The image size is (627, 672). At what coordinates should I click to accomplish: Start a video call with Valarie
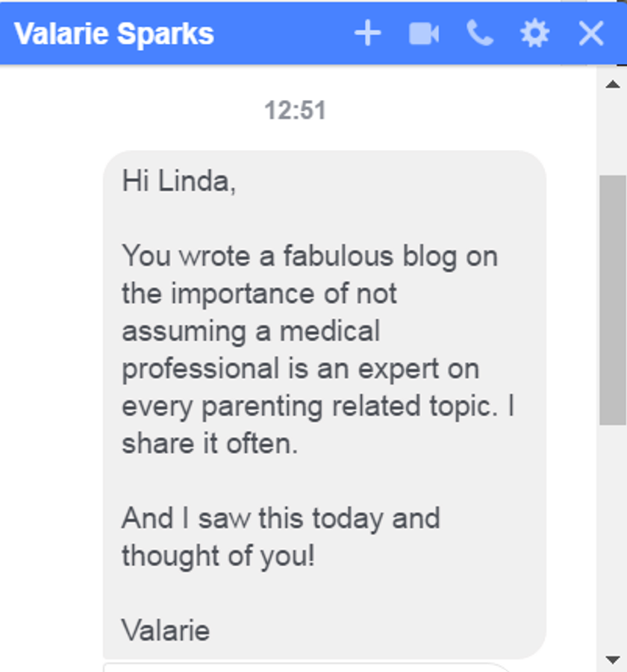click(x=423, y=34)
